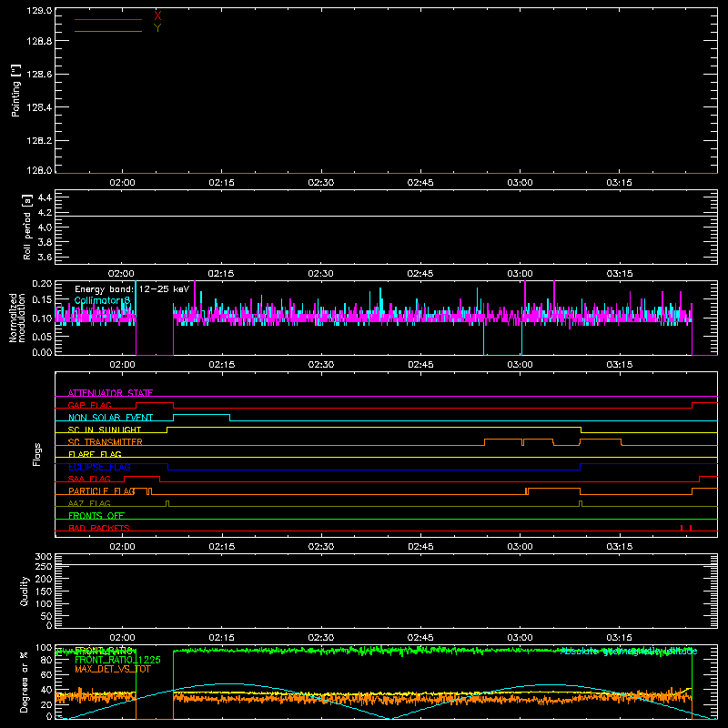
Task: Click the FRONT_RATIO_1225 legend label
Action: [117, 660]
